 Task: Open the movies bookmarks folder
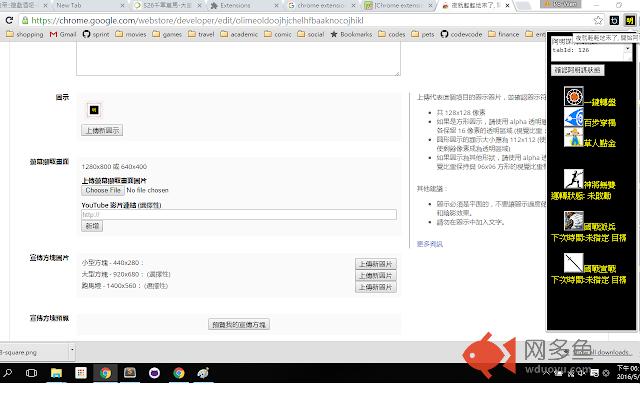tap(131, 34)
